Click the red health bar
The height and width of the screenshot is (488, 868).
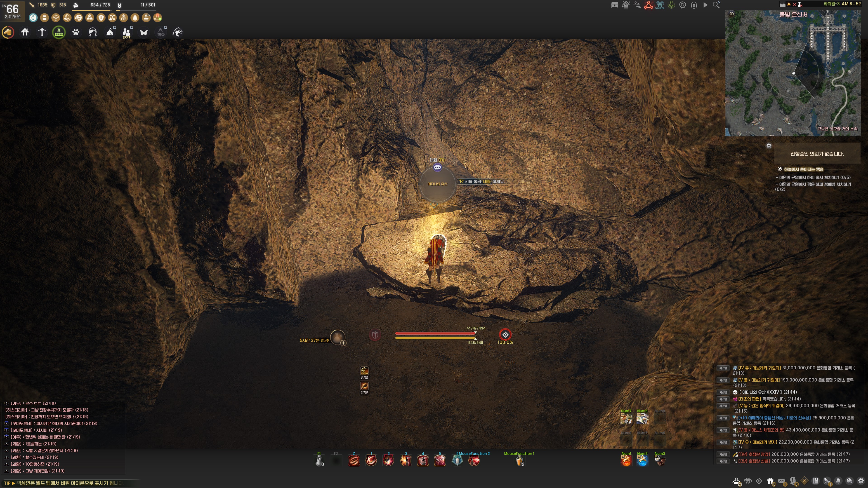435,333
